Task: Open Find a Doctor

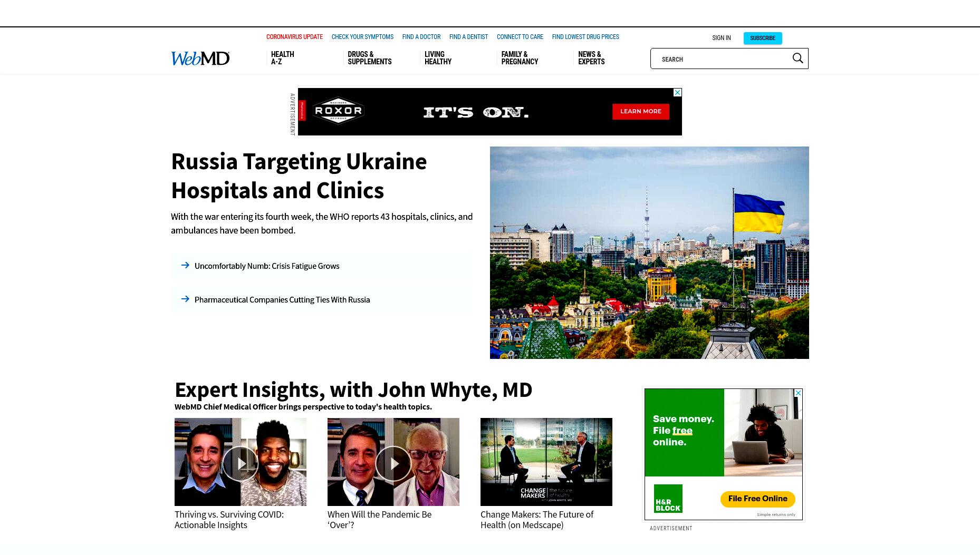Action: point(421,37)
